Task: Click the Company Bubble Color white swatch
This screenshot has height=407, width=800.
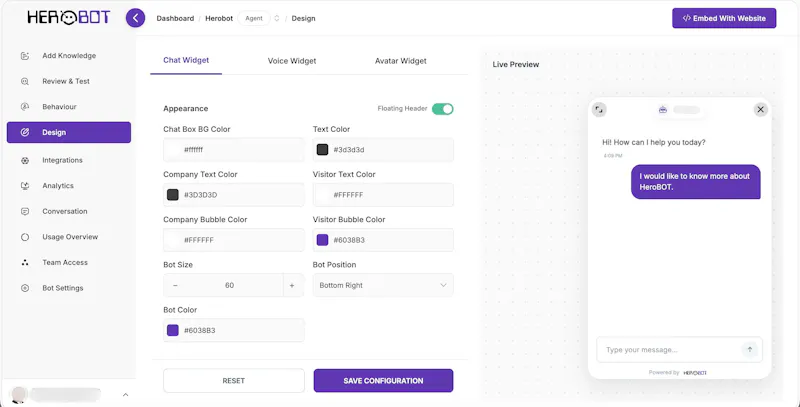Action: point(173,240)
